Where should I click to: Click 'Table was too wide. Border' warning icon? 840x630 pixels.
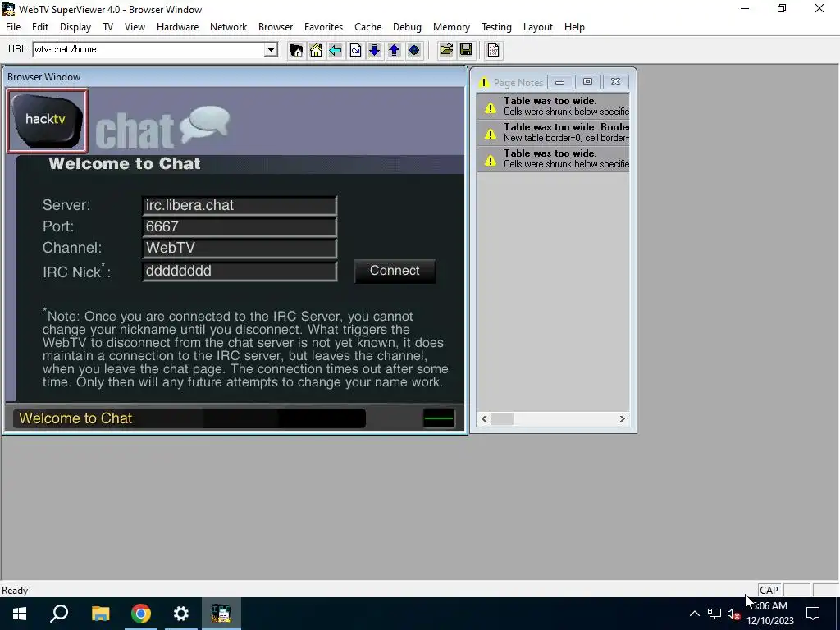[x=491, y=134]
